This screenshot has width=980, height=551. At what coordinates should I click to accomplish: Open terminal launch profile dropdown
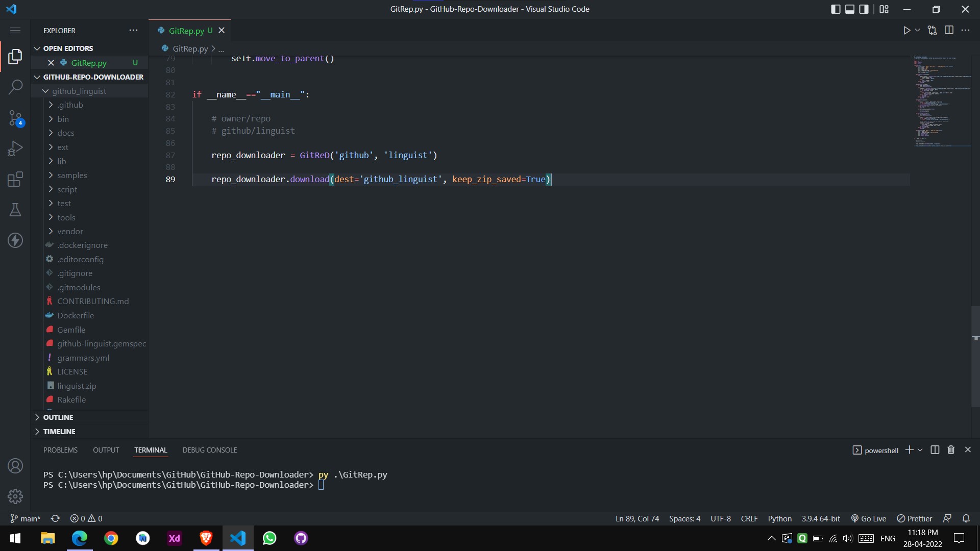(920, 450)
